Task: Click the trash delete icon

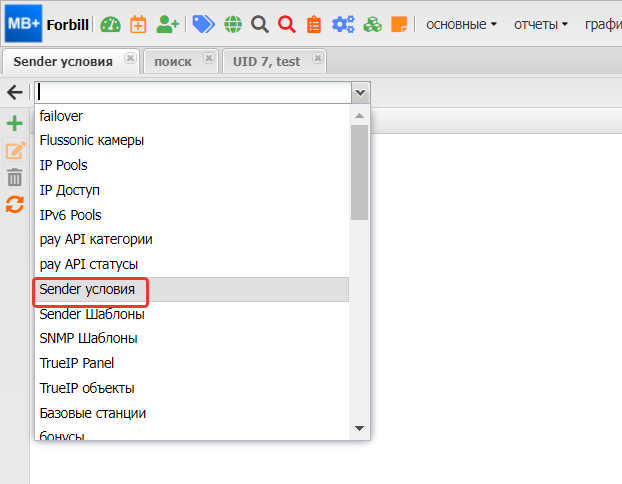Action: (x=15, y=177)
